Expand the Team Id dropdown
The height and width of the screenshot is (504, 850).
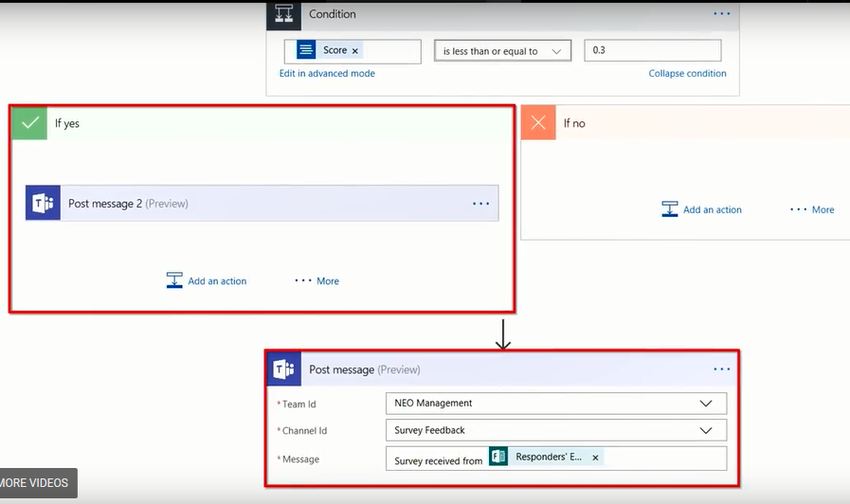[705, 404]
